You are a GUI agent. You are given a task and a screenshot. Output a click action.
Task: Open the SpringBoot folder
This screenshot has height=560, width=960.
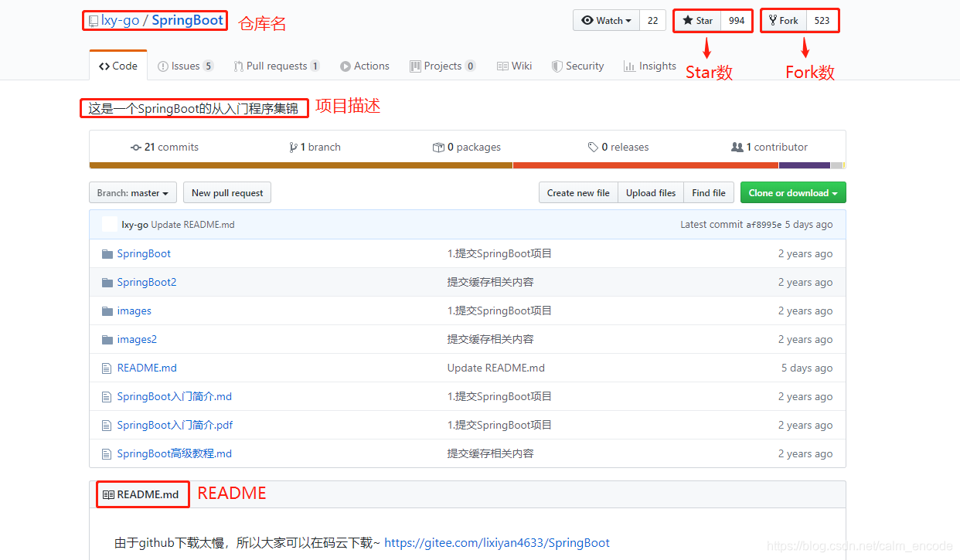pyautogui.click(x=144, y=253)
